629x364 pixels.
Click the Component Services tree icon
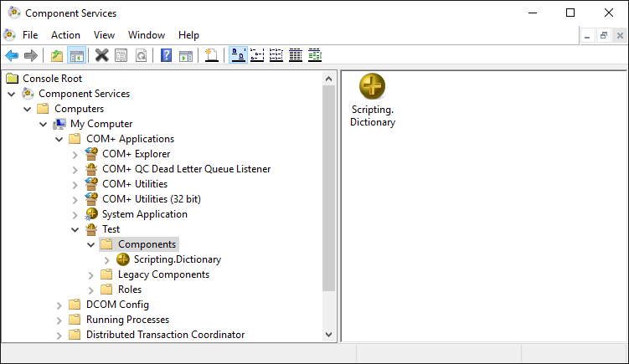tap(28, 94)
